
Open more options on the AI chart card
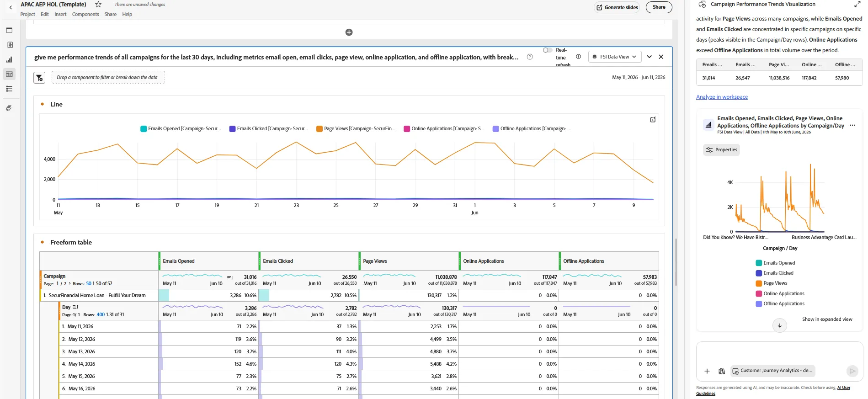[x=852, y=125]
